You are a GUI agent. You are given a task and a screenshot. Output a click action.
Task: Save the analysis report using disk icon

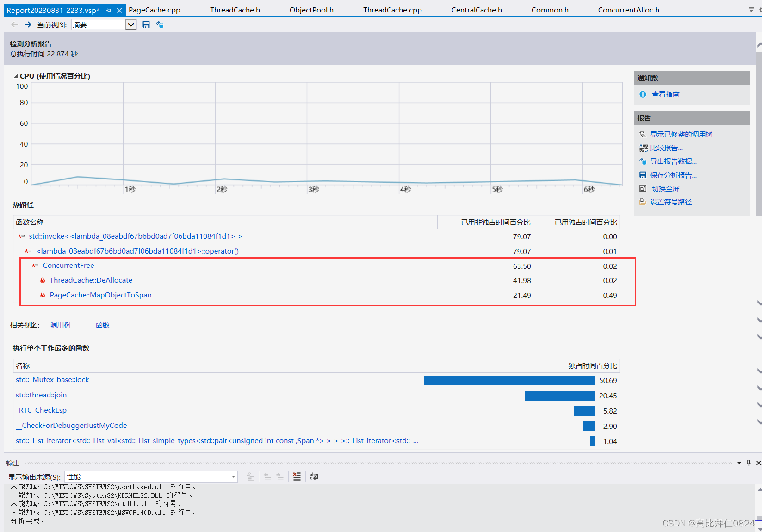(x=146, y=25)
